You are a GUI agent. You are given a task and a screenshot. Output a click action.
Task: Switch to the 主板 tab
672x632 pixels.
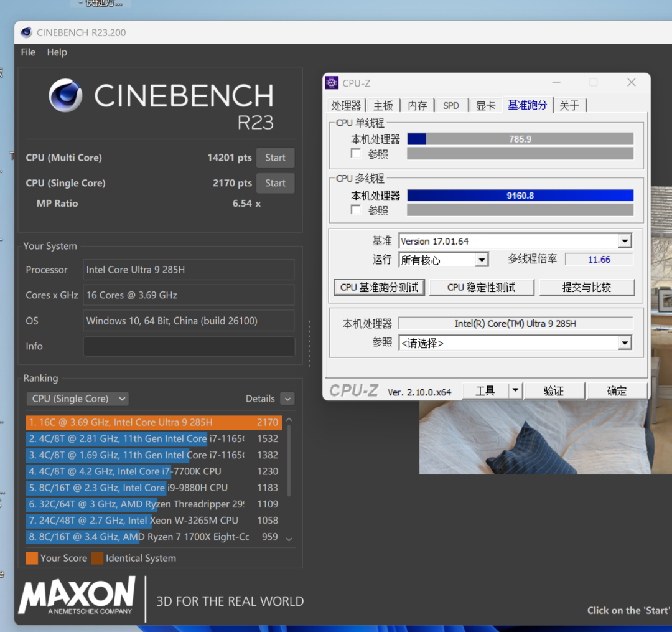(x=383, y=105)
